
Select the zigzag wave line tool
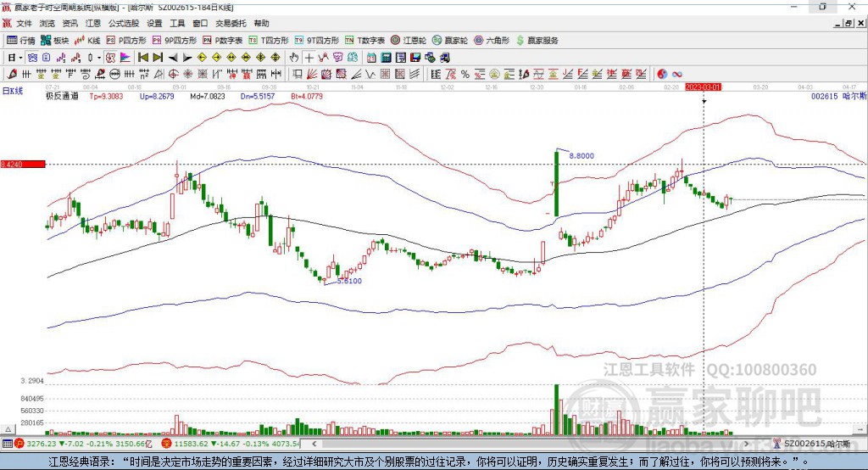pyautogui.click(x=370, y=74)
